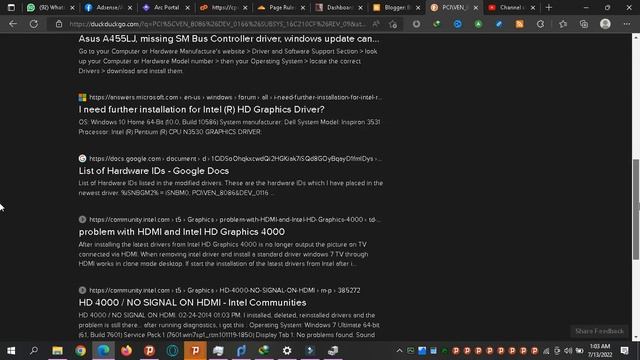
Task: Open volume control in system tray
Action: click(x=568, y=351)
